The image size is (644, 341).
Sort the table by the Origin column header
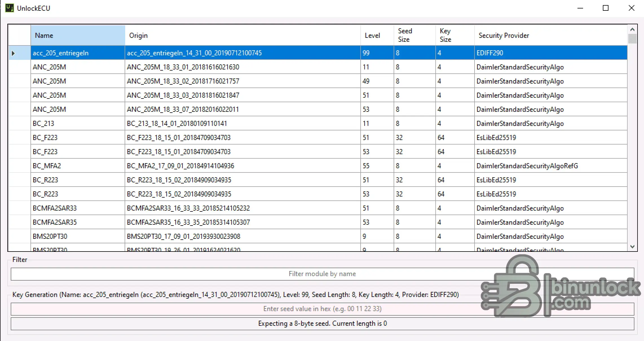tap(243, 35)
